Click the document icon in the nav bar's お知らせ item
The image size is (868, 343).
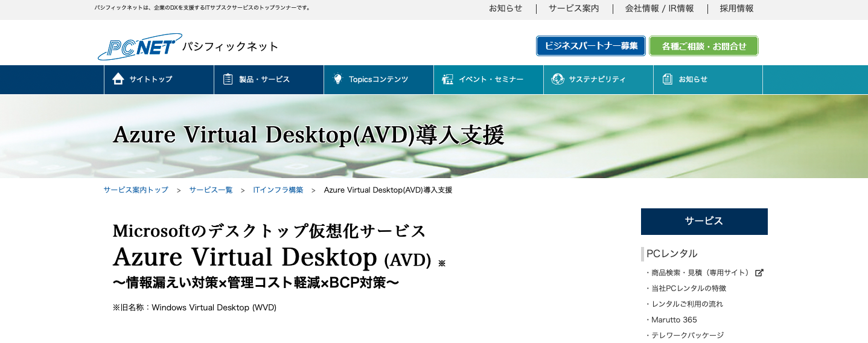(667, 79)
